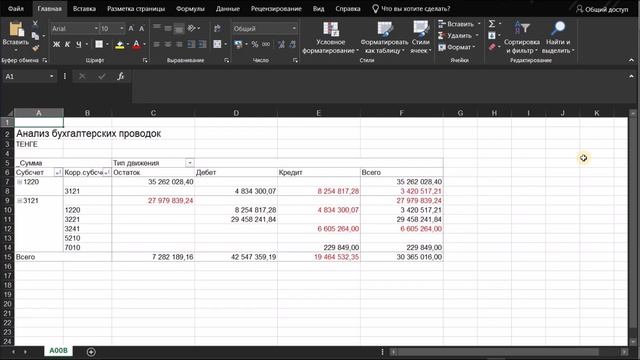640x360 pixels.
Task: Toggle wrap text icon
Action: click(217, 28)
